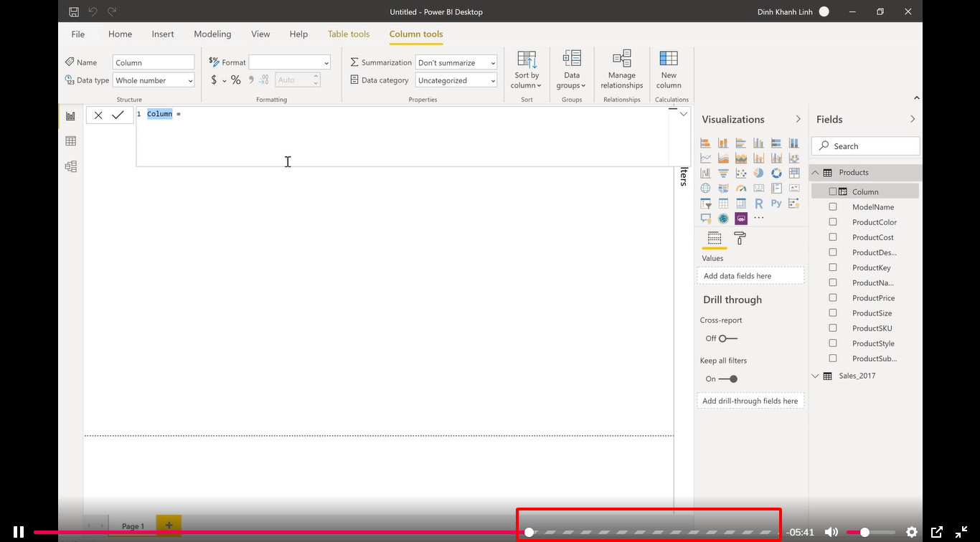Choose the R script visual
This screenshot has width=980, height=542.
point(758,204)
